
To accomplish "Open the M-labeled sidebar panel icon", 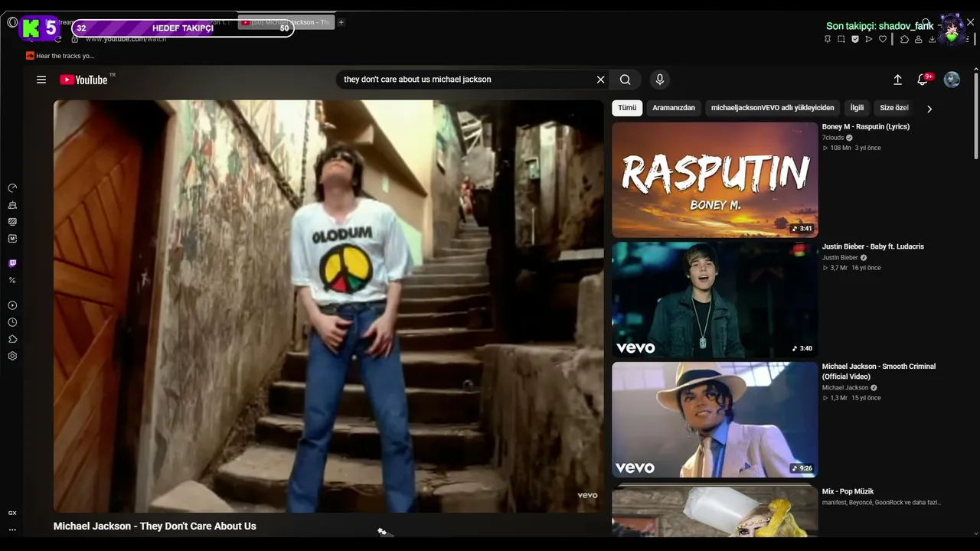I will coord(12,239).
